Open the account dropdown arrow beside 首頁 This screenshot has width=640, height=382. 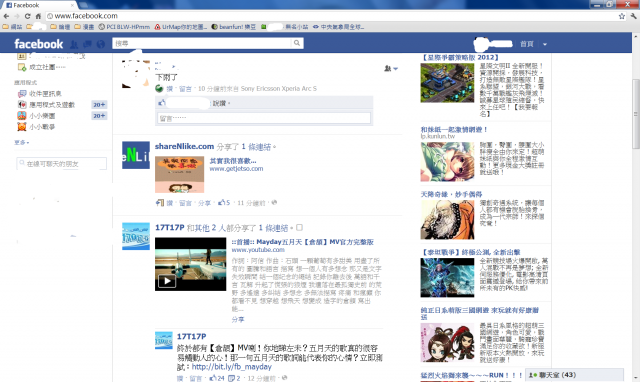point(544,44)
